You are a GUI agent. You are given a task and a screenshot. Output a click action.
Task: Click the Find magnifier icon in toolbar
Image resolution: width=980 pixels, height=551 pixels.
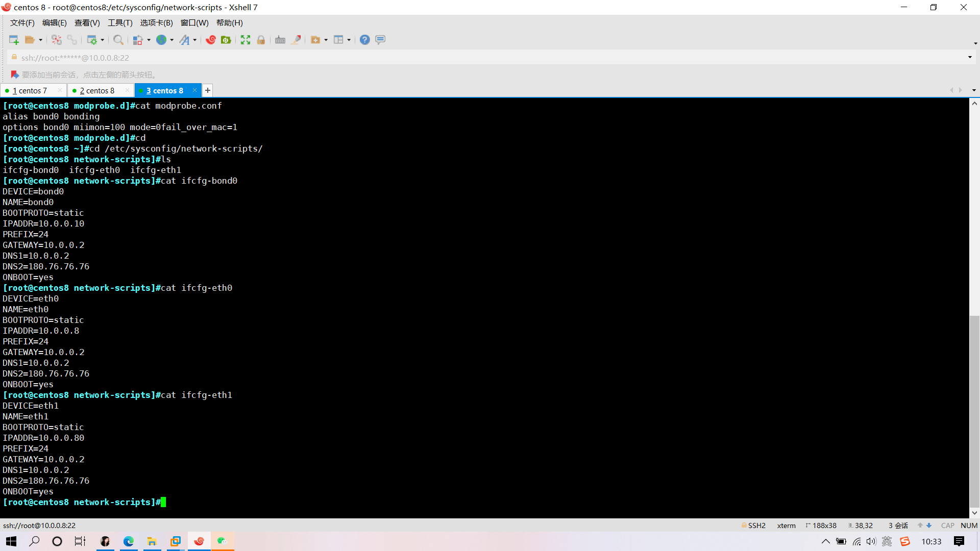coord(118,40)
